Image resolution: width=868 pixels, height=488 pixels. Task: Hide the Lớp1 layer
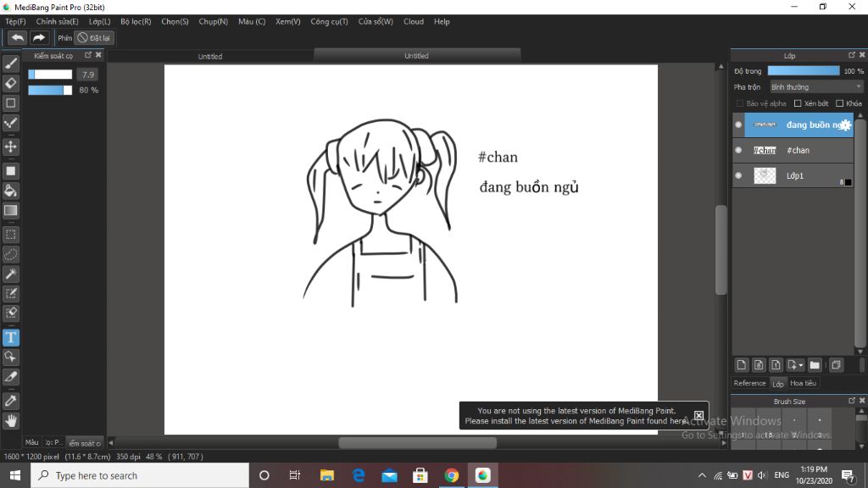738,175
